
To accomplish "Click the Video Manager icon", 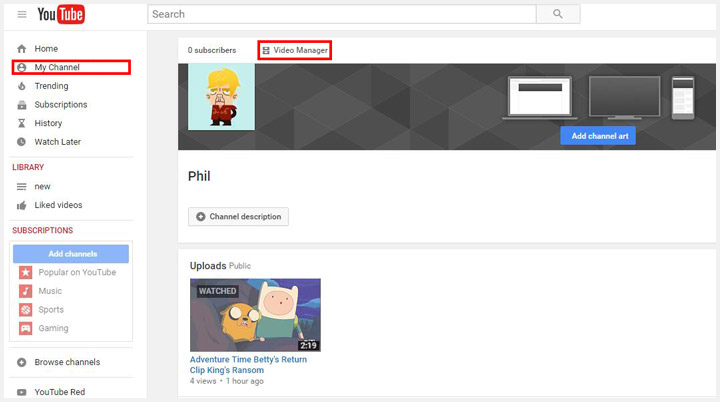I will pos(266,51).
